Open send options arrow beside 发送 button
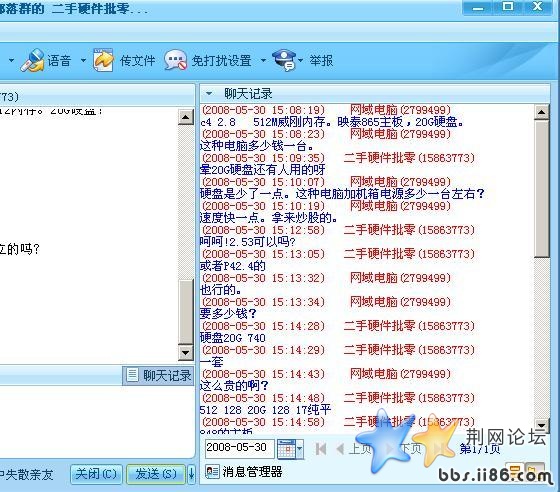This screenshot has width=560, height=492. click(x=191, y=474)
